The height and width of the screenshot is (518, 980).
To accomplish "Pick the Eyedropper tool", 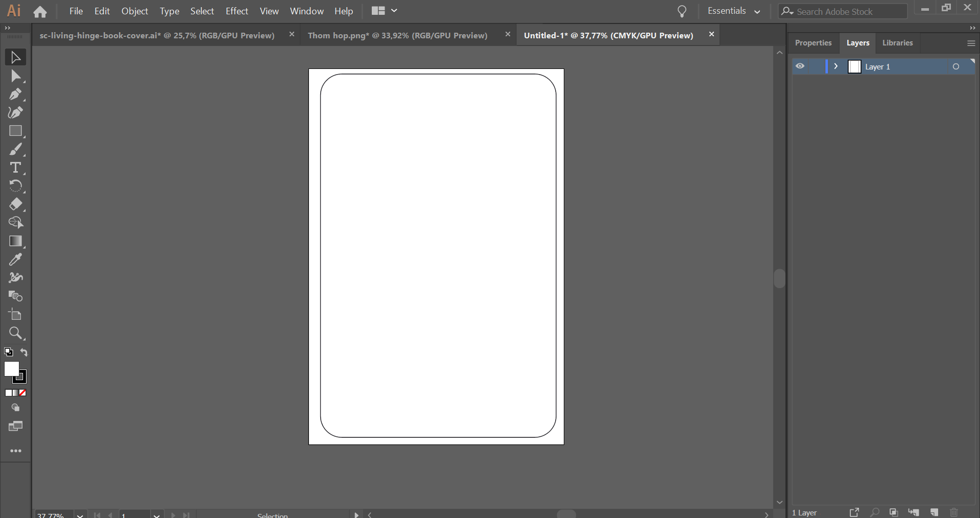I will click(x=15, y=260).
